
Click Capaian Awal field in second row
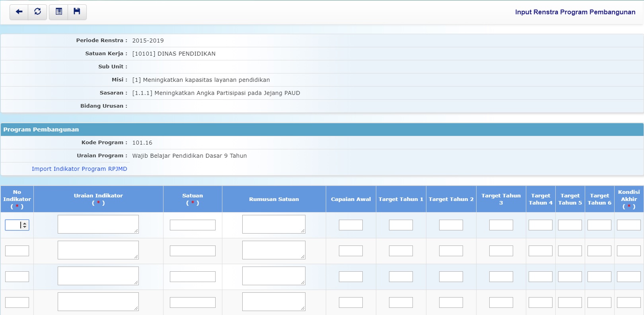pyautogui.click(x=351, y=251)
